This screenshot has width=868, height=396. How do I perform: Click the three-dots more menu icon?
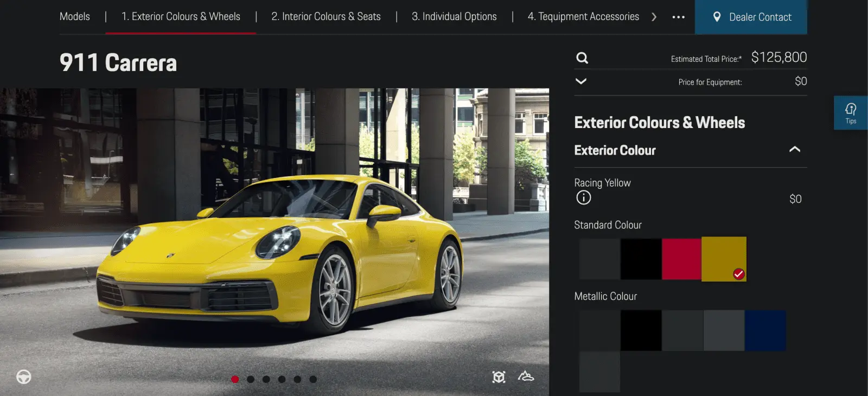[x=678, y=17]
